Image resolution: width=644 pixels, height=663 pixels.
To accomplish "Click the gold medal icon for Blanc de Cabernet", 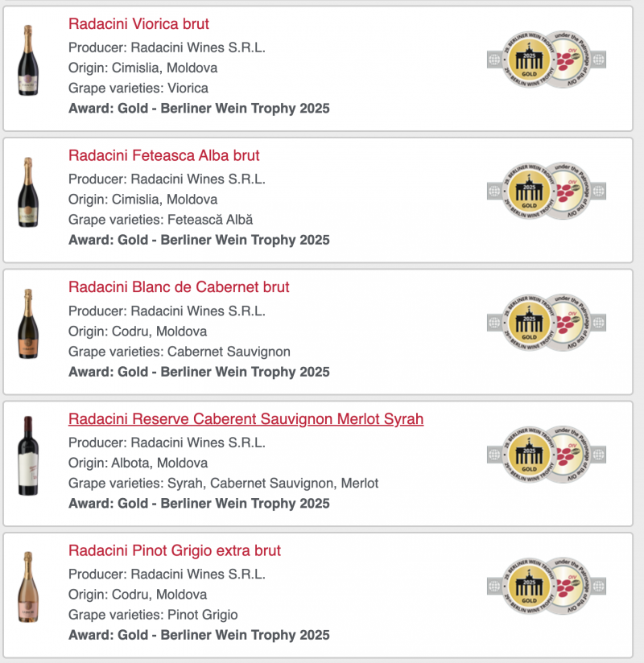I will 530,323.
